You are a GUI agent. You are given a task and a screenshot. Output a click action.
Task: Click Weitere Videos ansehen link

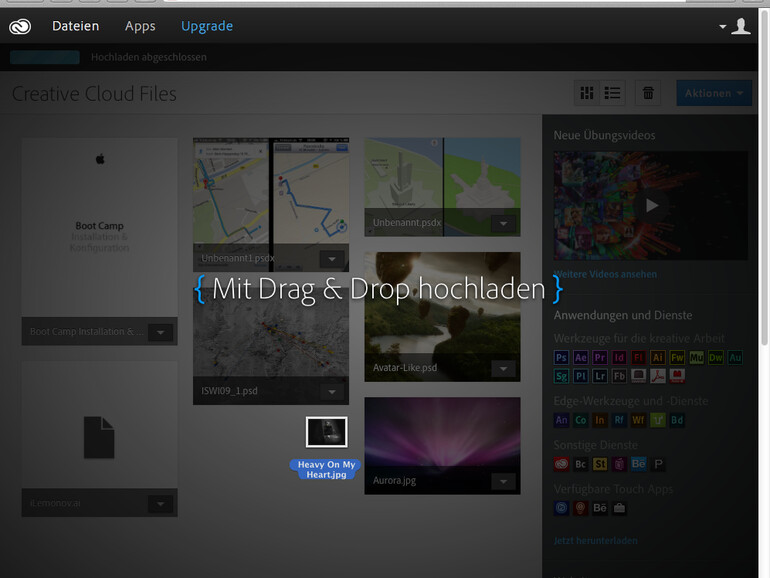(605, 274)
